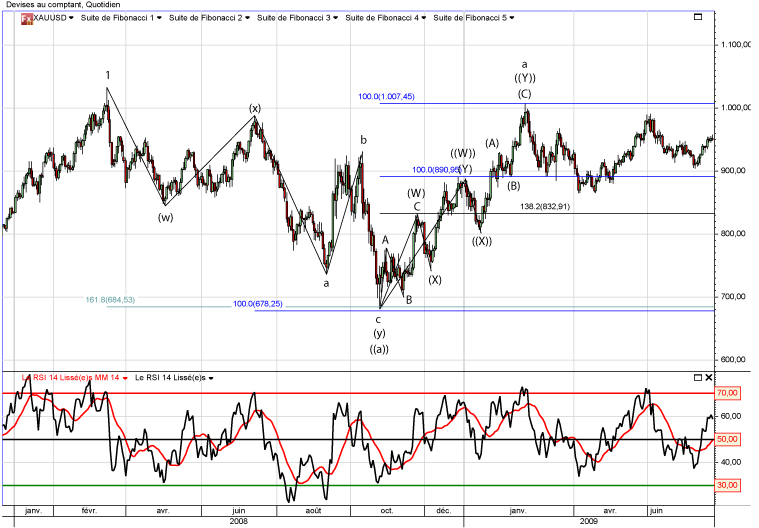Select the lowercase b wave label

363,140
